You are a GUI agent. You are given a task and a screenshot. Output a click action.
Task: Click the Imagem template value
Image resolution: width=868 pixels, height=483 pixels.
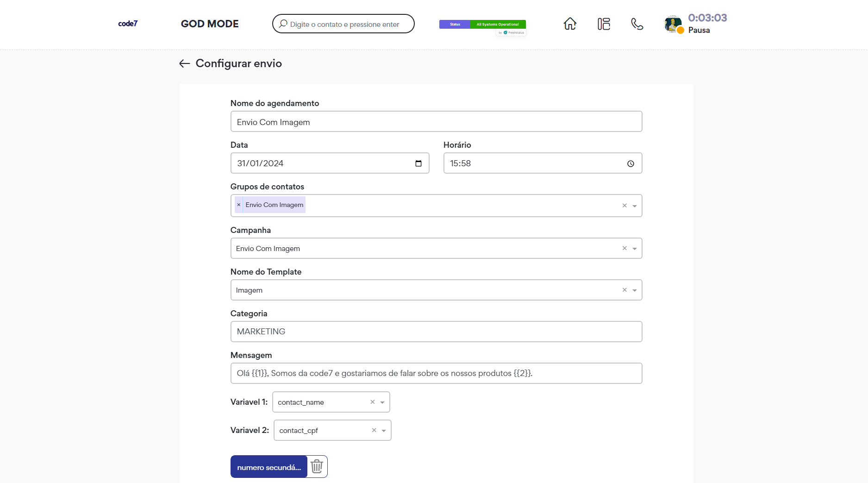pos(249,290)
